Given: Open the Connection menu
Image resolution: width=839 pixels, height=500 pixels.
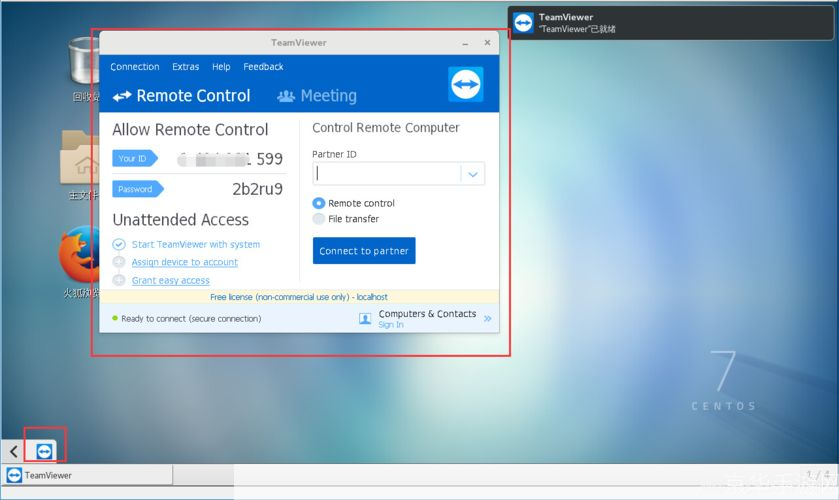Looking at the screenshot, I should 135,67.
